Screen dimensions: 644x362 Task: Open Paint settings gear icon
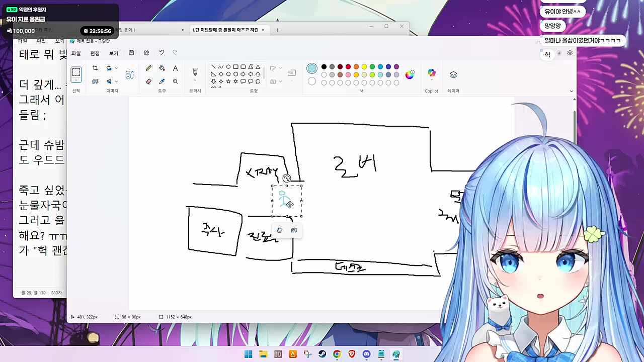tap(570, 53)
